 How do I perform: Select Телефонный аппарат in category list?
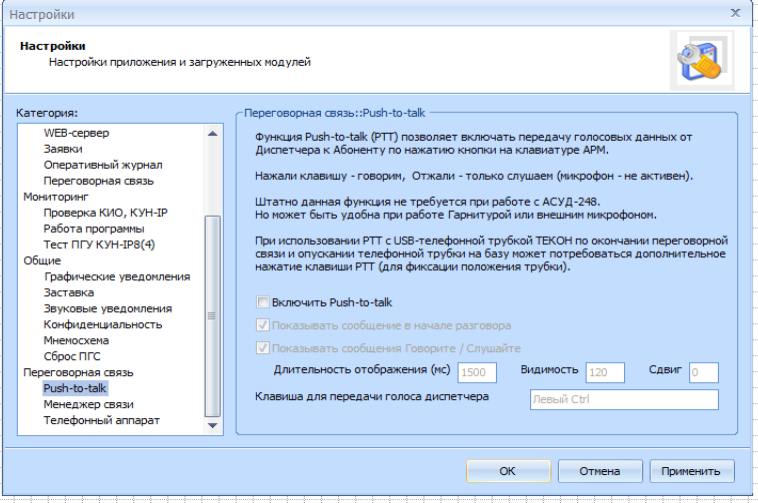tap(100, 420)
